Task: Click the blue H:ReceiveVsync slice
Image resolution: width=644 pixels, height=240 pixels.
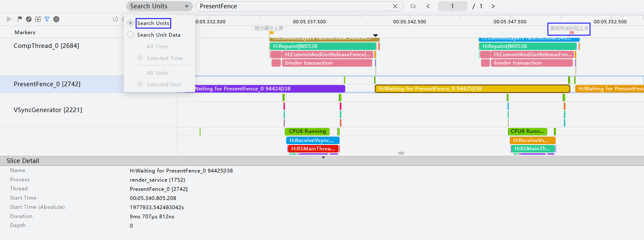Action: (313, 140)
